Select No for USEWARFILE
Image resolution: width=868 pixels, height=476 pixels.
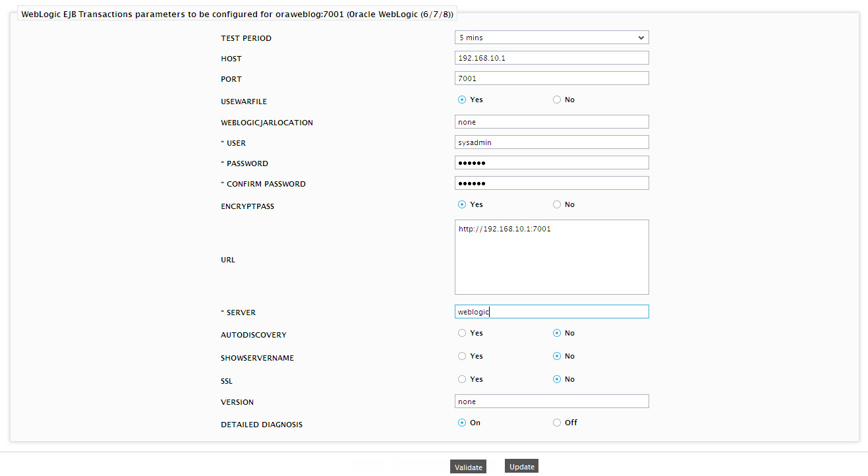[557, 100]
